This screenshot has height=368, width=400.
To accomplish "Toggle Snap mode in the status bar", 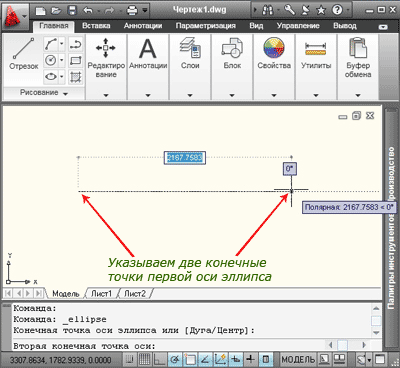I will (130, 360).
